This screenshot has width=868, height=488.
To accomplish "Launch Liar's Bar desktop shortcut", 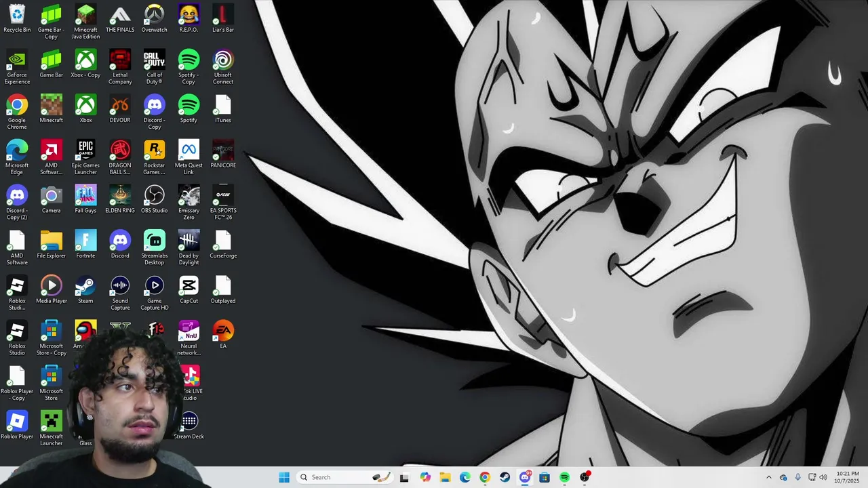I will (x=223, y=19).
